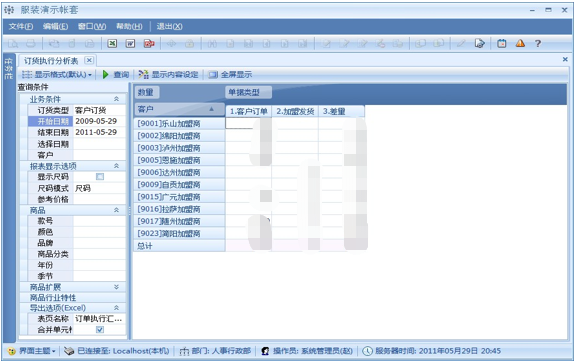Image resolution: width=576 pixels, height=363 pixels.
Task: Open the calendar toolbar icon
Action: point(501,43)
